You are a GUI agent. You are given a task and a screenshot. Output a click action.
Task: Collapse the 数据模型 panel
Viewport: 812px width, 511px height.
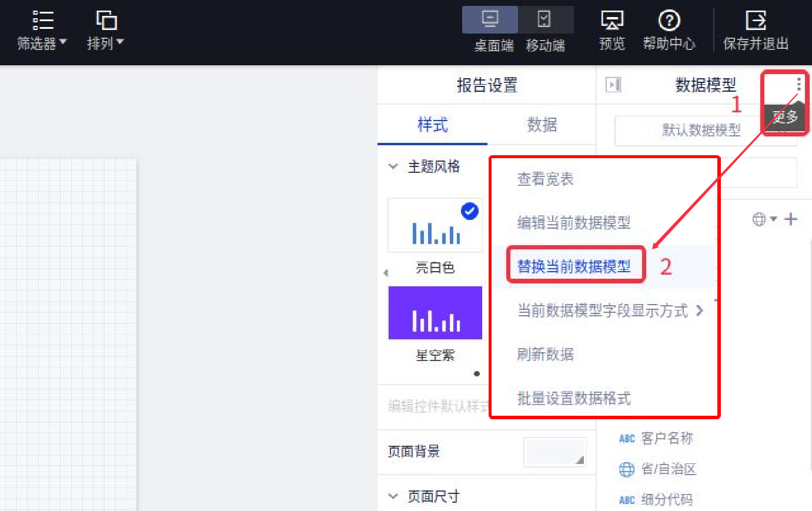pyautogui.click(x=613, y=85)
